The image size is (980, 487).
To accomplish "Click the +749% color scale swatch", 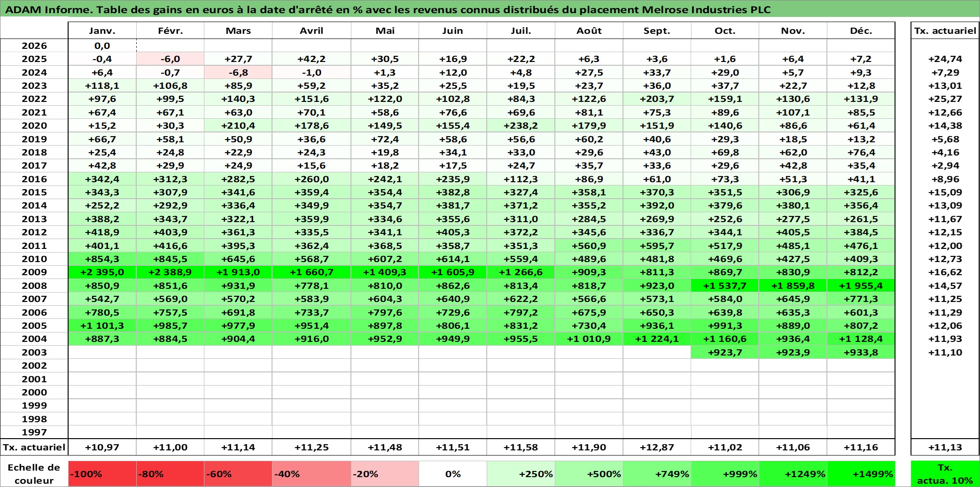I will click(657, 474).
